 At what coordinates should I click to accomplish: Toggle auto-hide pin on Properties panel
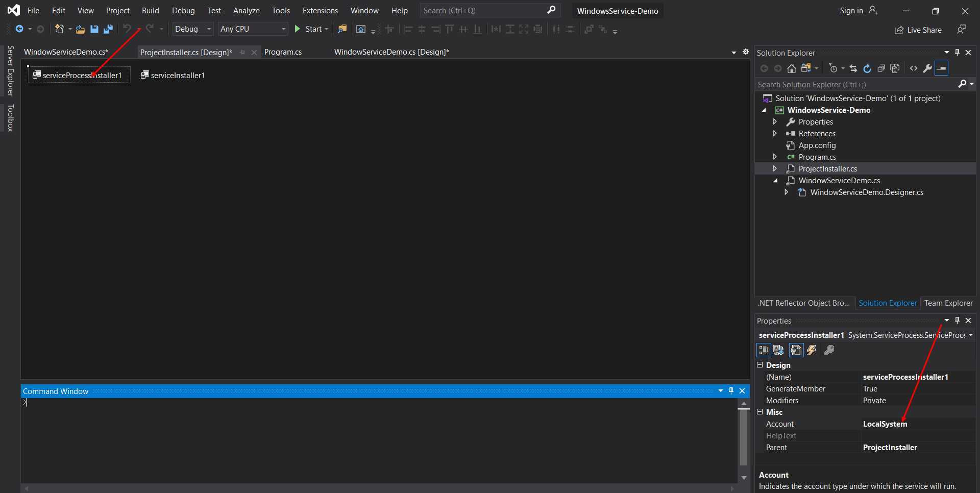(x=958, y=321)
